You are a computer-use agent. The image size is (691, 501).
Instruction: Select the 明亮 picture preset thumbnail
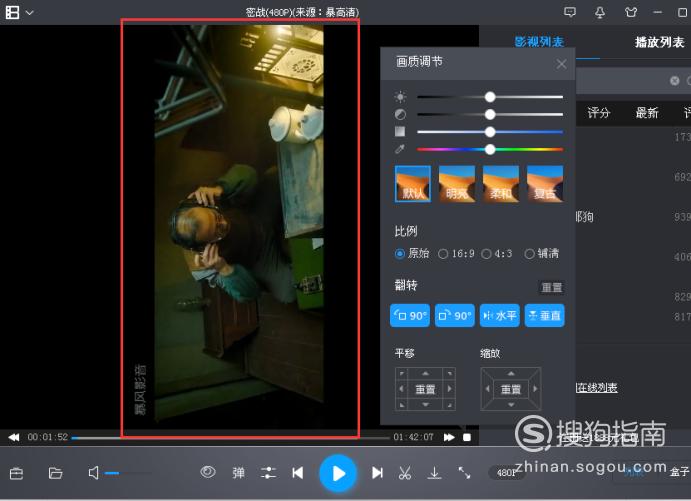(x=457, y=184)
